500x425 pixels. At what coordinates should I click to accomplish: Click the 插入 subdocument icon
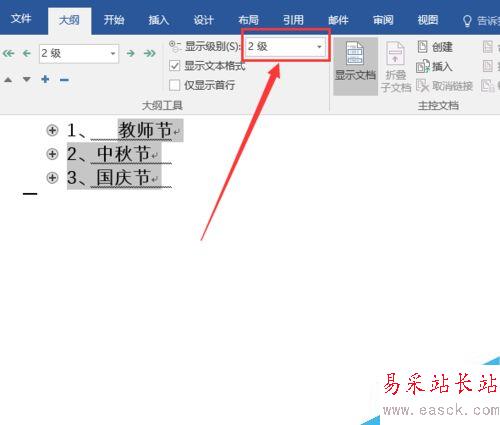(423, 66)
